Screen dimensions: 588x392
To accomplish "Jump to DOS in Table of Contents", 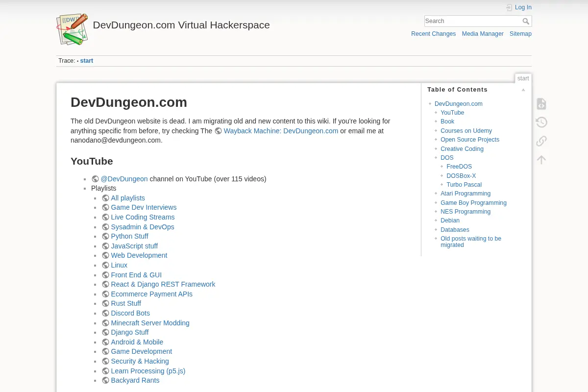I will click(x=447, y=158).
